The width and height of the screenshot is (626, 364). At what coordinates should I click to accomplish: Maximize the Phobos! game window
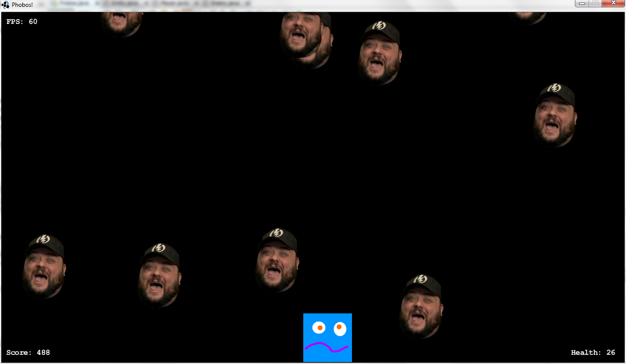595,3
